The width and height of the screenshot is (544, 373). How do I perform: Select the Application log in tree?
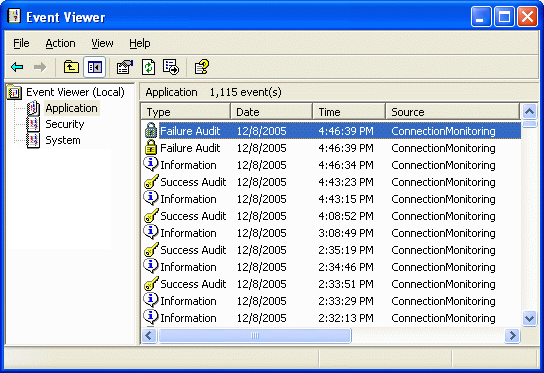pos(71,108)
